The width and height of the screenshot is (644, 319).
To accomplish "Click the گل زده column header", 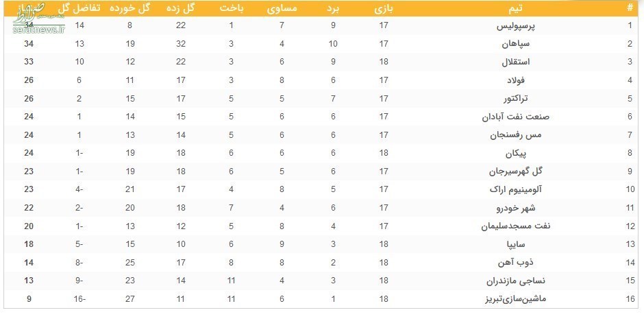I will [x=181, y=8].
